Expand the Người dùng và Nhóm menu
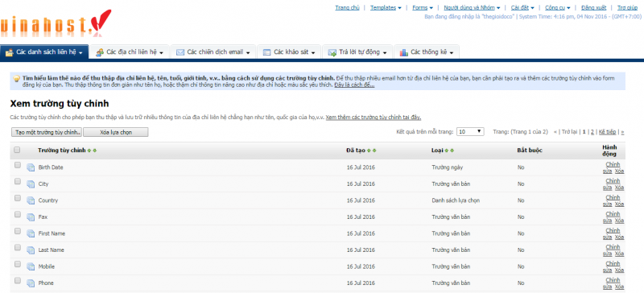 [472, 8]
